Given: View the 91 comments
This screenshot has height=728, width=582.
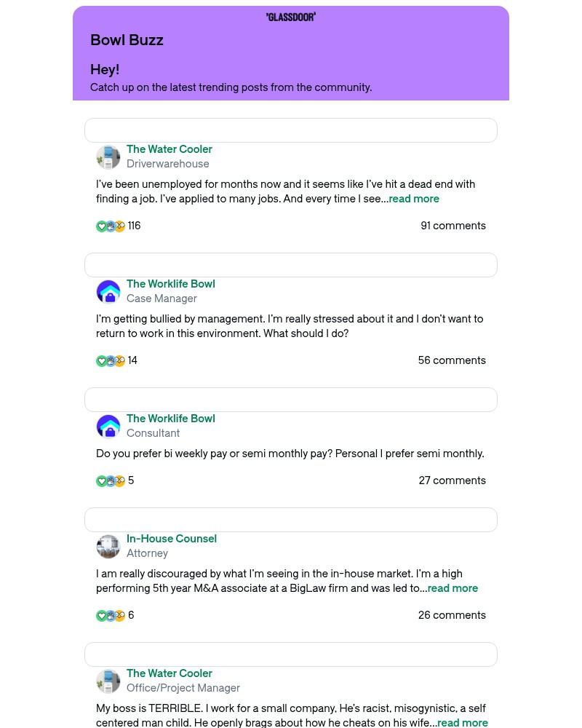Looking at the screenshot, I should point(453,226).
